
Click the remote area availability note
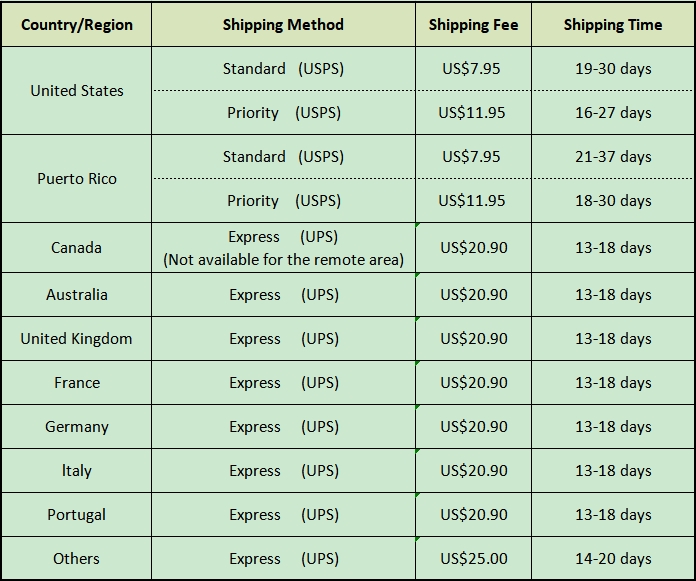(x=283, y=260)
